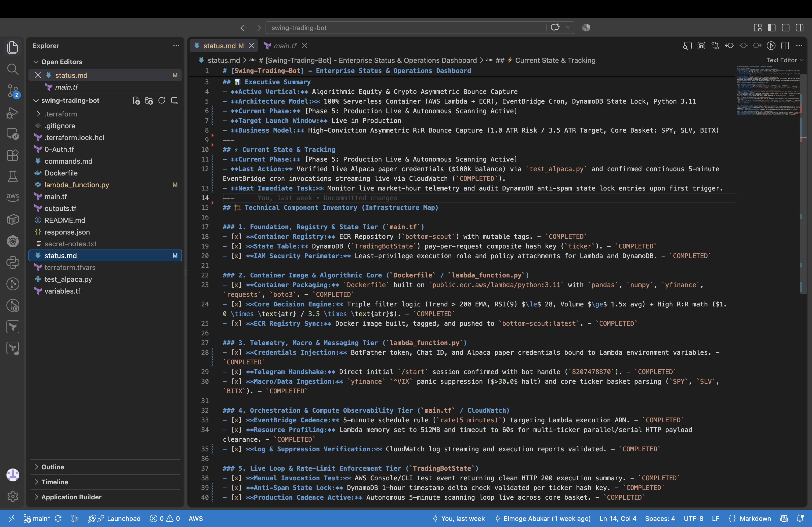The height and width of the screenshot is (527, 812).
Task: Click main* branch in status bar
Action: tap(37, 518)
